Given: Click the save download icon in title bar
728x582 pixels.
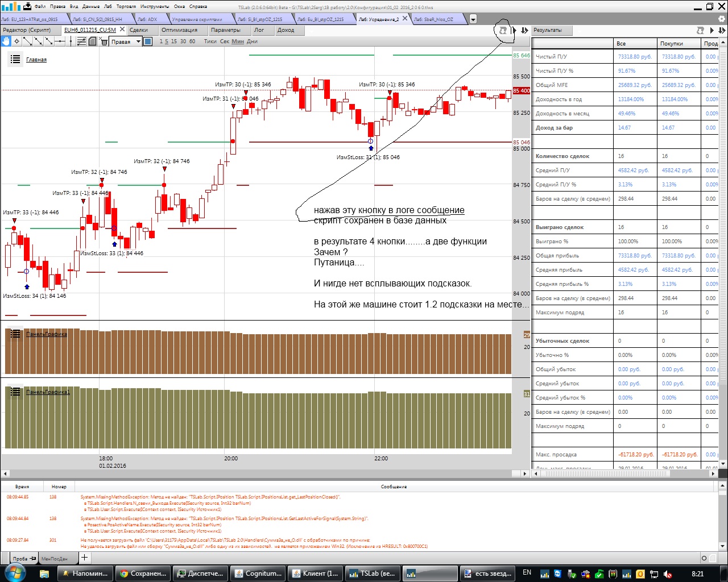Looking at the screenshot, I should pos(27,7).
